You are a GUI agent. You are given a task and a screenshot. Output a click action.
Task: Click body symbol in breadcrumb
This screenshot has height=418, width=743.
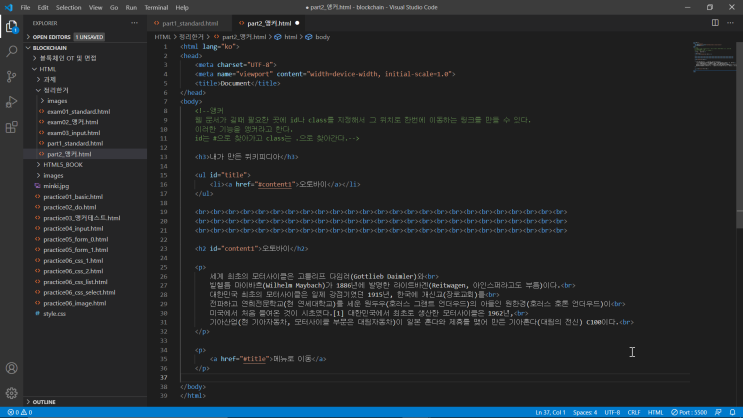click(317, 37)
